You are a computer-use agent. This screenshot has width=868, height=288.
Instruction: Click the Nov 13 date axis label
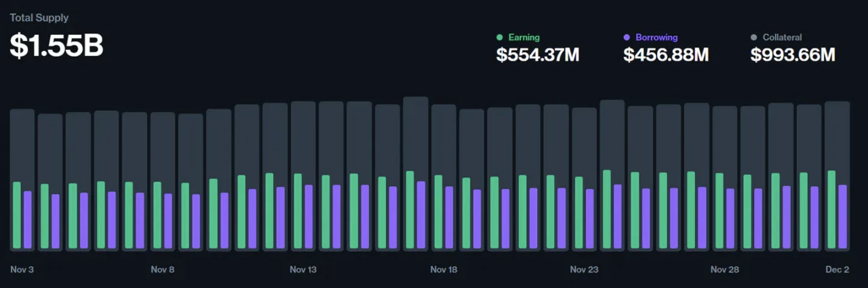pyautogui.click(x=303, y=269)
